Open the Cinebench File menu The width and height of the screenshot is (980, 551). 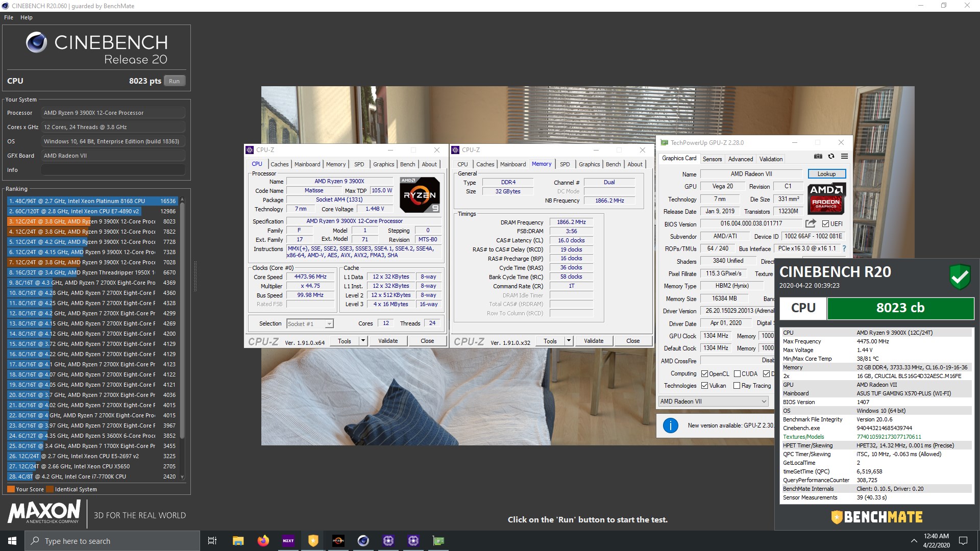pyautogui.click(x=9, y=17)
